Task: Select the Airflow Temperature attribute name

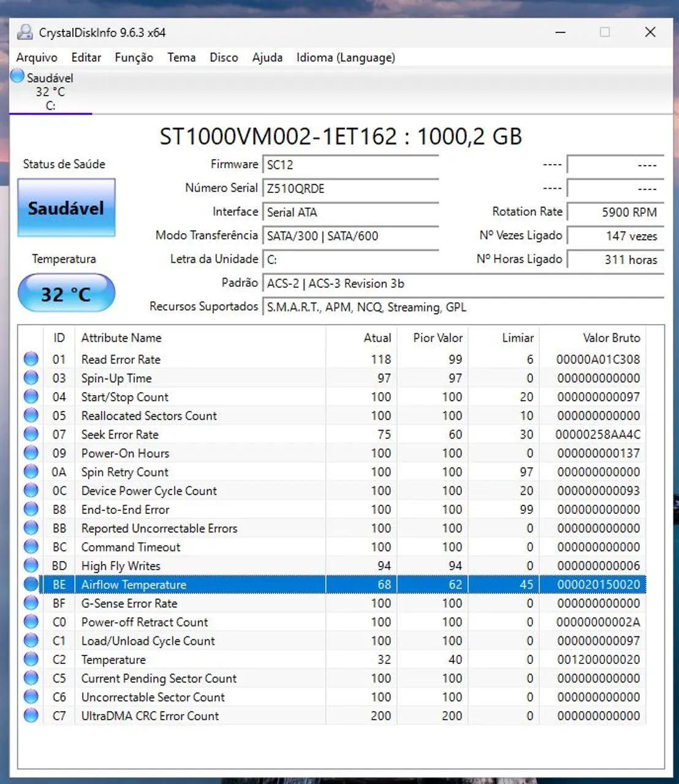Action: [x=134, y=584]
